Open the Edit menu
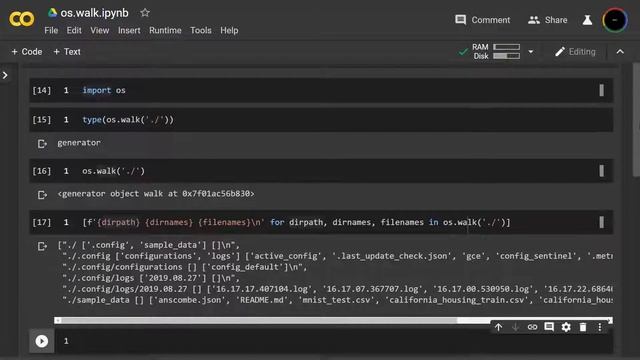Image resolution: width=640 pixels, height=360 pixels. [74, 31]
